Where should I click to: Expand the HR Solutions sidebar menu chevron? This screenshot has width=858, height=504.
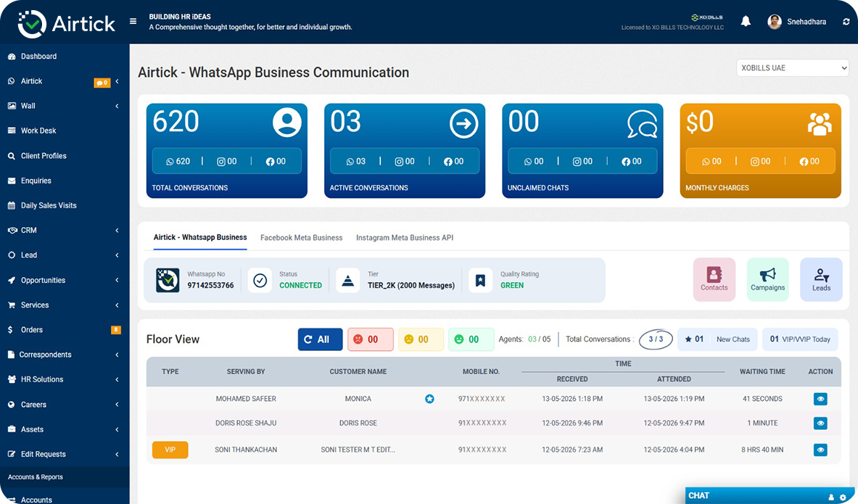(117, 380)
